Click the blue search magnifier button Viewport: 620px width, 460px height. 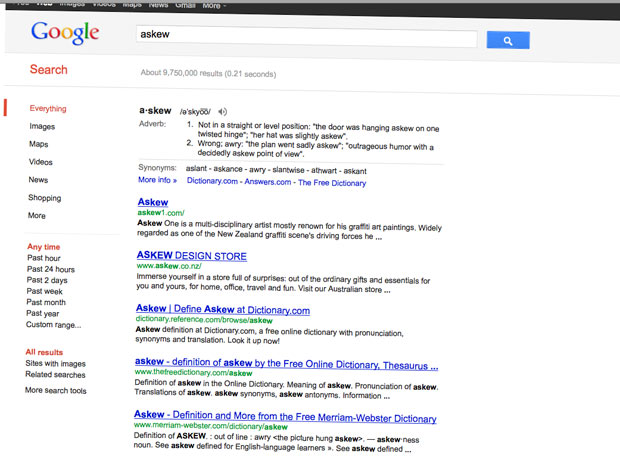click(508, 40)
